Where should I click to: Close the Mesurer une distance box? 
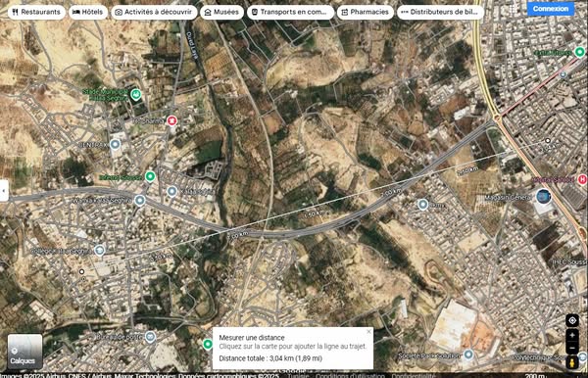coord(368,332)
